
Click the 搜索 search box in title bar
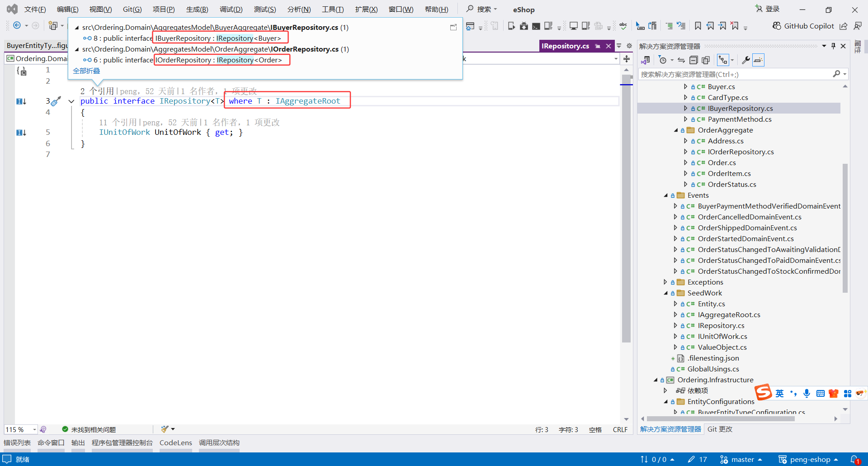tap(482, 10)
